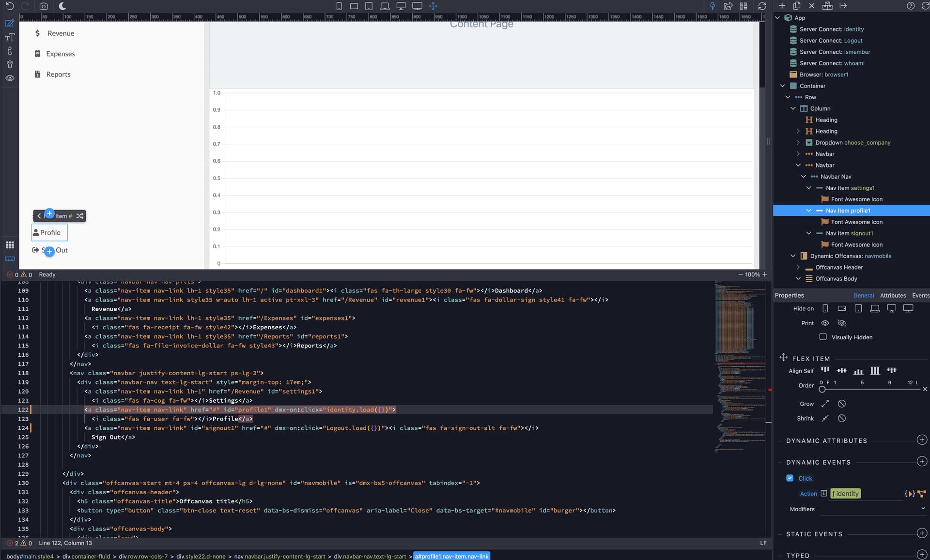Take a screenshot with the camera icon

click(x=44, y=6)
